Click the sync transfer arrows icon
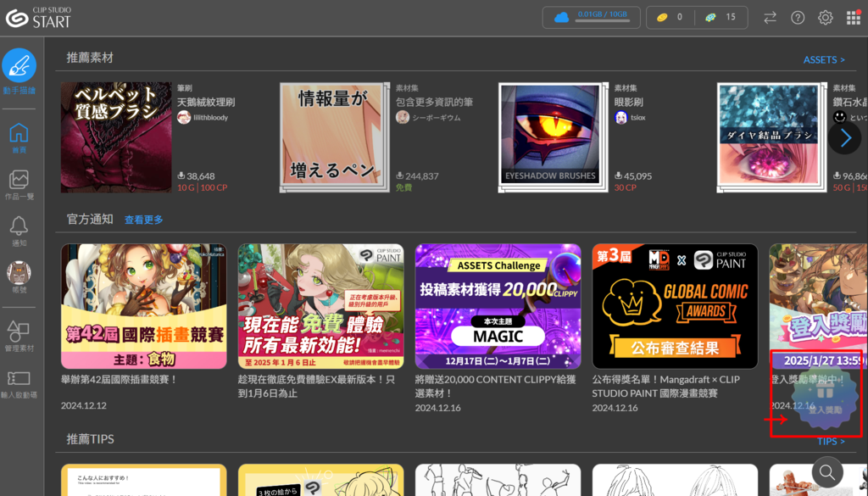868x496 pixels. pos(770,18)
